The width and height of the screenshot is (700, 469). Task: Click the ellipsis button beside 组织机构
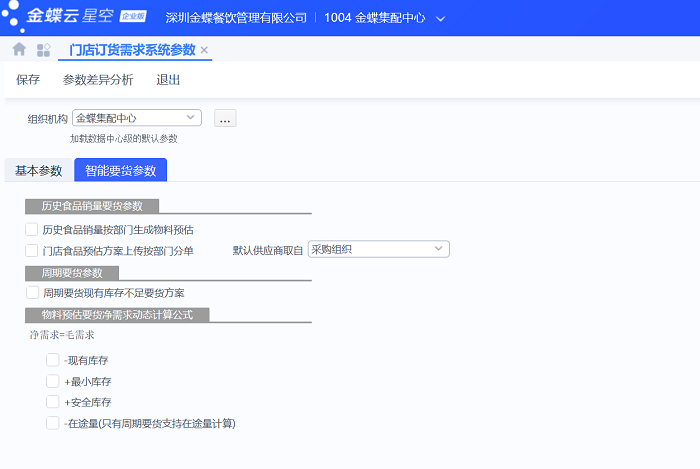tap(225, 118)
